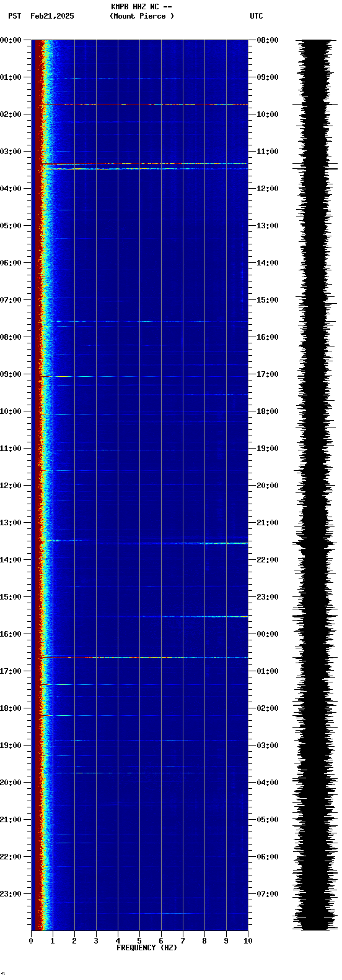The image size is (342, 980).
Task: Click the 23:00 PST time label
Action: (11, 894)
